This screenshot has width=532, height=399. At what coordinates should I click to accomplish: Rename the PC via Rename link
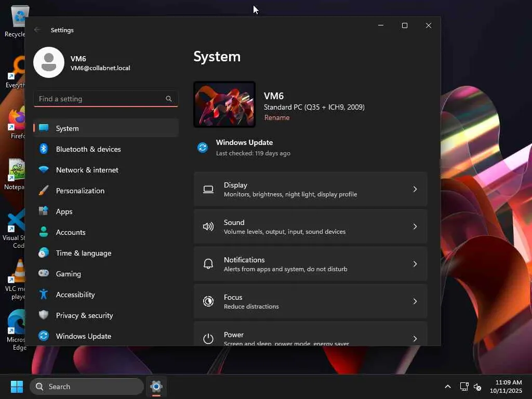(x=277, y=117)
